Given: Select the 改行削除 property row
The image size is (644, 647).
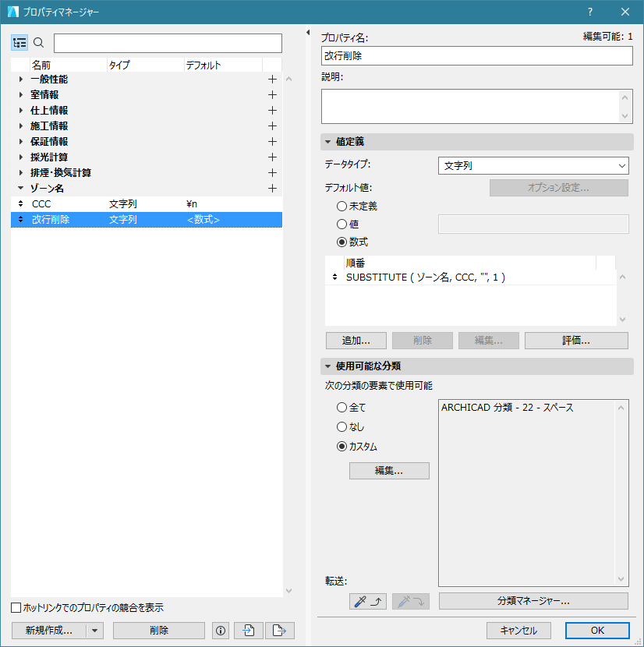Looking at the screenshot, I should click(147, 220).
